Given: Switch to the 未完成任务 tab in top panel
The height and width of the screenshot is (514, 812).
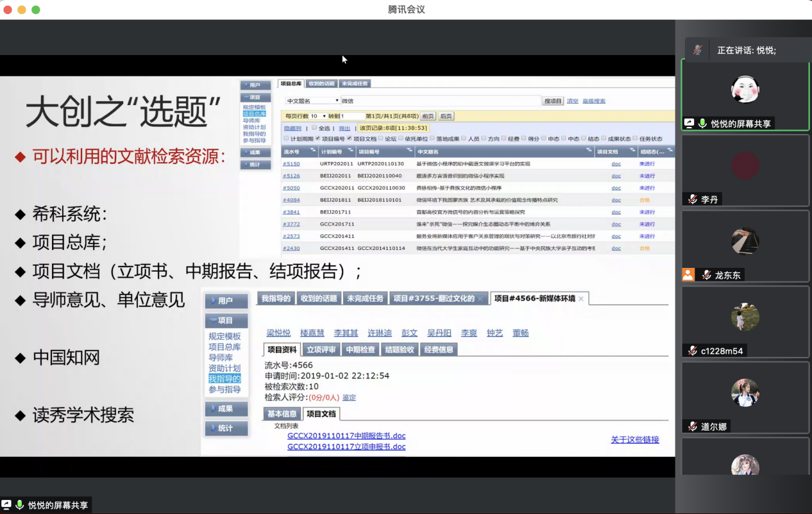Looking at the screenshot, I should 355,83.
